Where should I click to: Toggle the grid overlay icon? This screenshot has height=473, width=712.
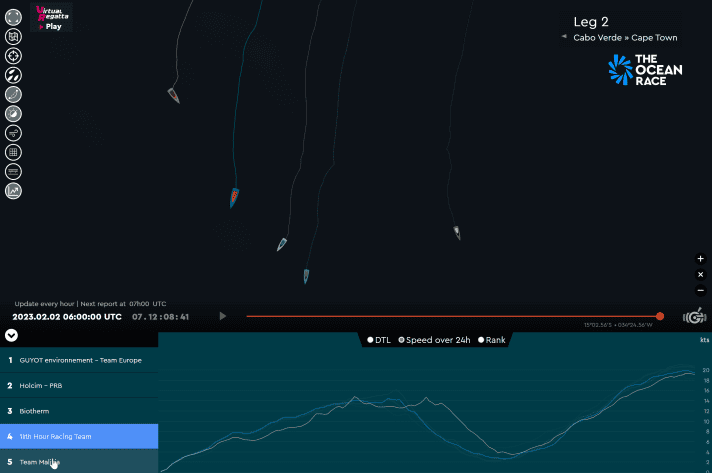13,152
